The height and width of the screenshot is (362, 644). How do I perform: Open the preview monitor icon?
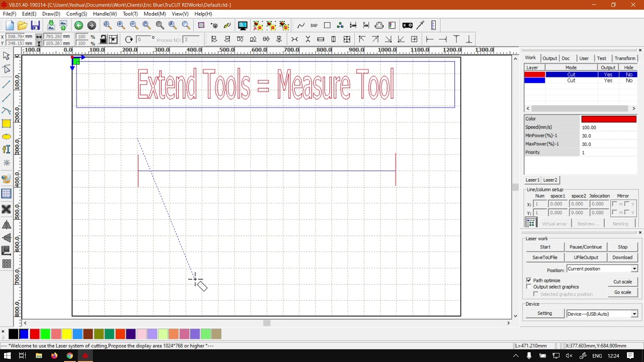243,26
